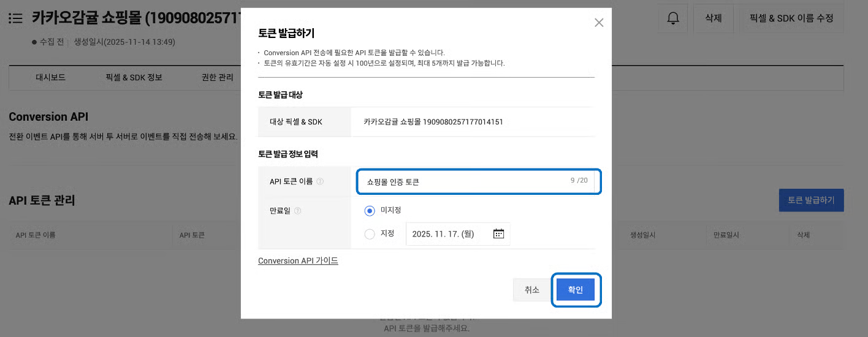Click the blue 토큰 발급하기 button
This screenshot has height=337, width=868.
810,200
